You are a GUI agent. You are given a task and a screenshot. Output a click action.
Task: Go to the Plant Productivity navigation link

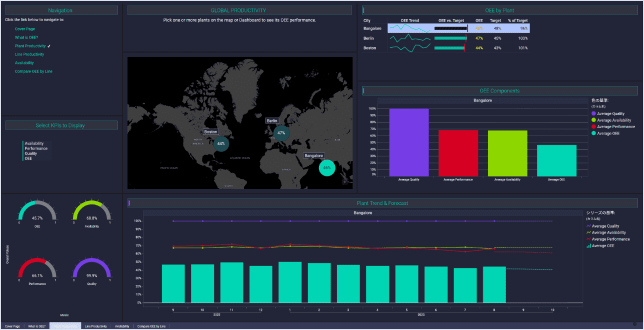pos(30,46)
